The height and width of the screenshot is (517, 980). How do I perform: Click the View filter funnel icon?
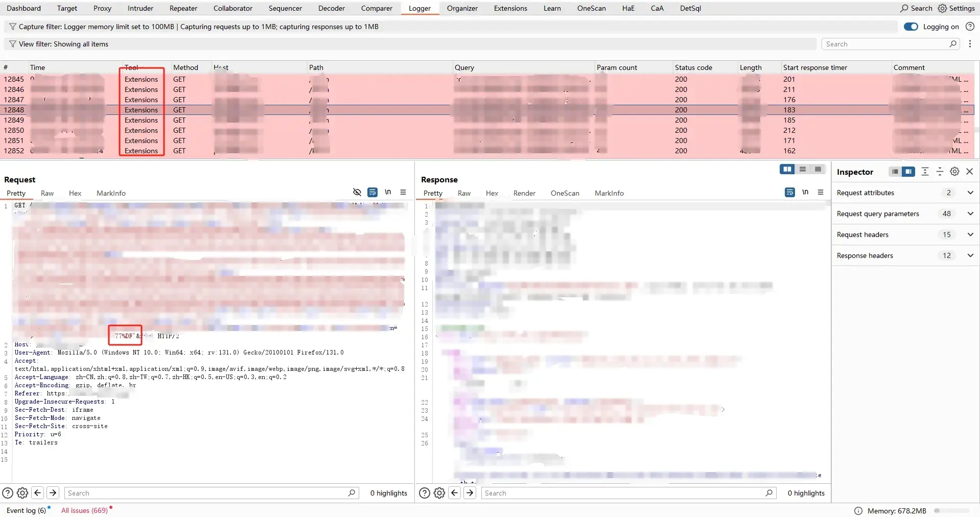click(13, 44)
